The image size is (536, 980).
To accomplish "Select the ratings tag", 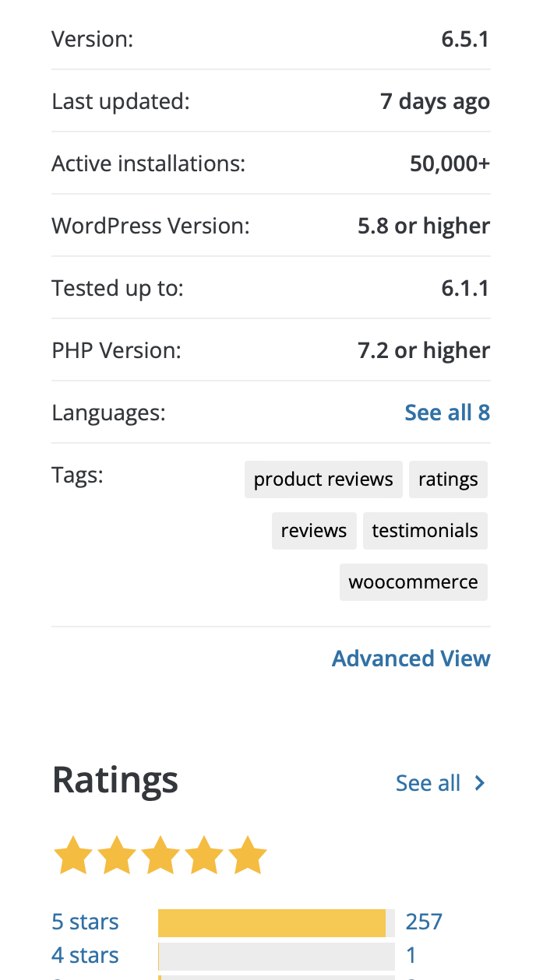I will (x=448, y=479).
